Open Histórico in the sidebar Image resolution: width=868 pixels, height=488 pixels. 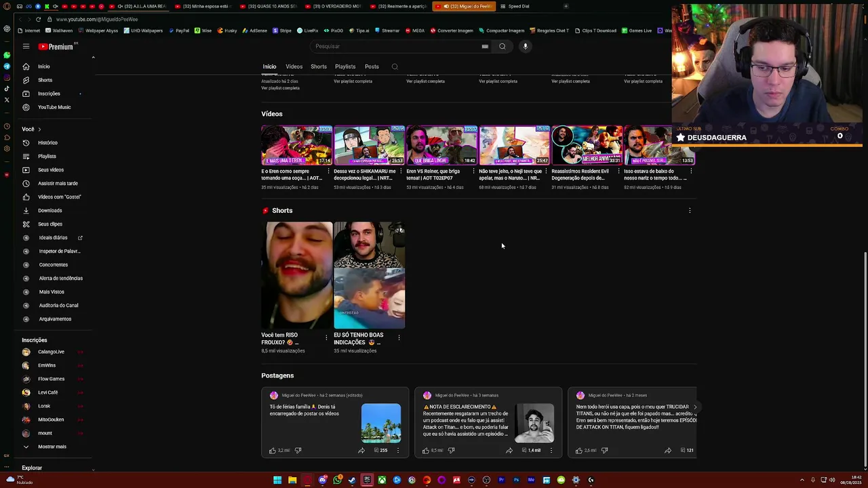47,143
